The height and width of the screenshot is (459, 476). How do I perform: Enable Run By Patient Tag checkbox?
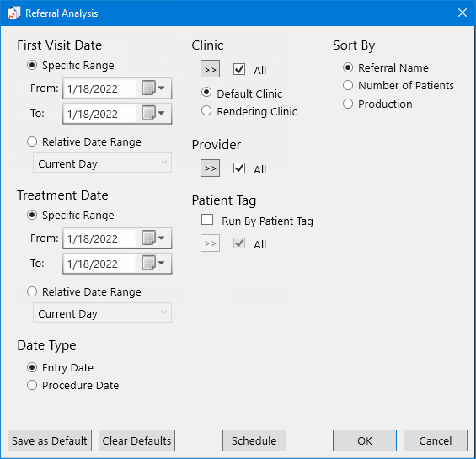point(207,220)
